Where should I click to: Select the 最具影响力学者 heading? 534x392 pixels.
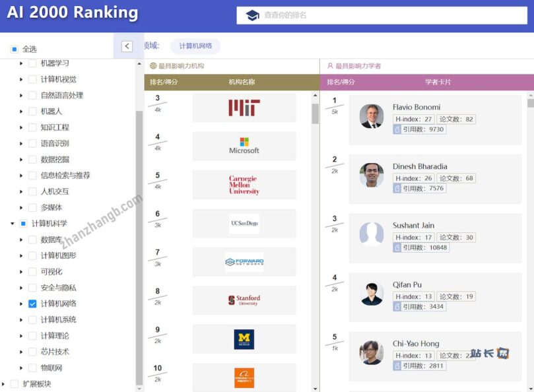pyautogui.click(x=358, y=66)
